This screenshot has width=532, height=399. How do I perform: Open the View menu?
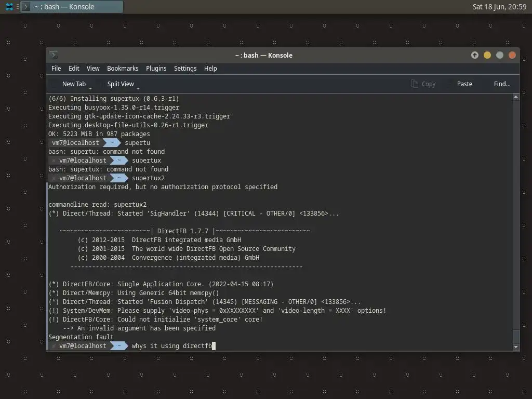93,68
